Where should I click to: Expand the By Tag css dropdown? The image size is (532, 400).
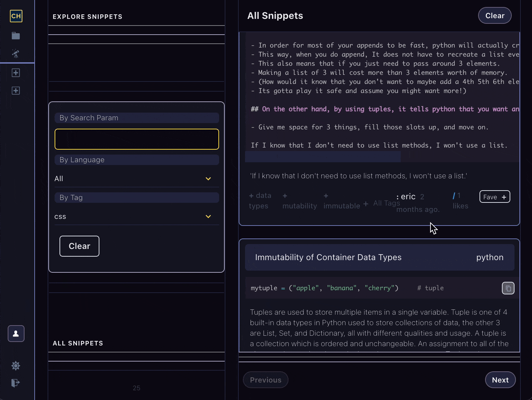click(x=136, y=216)
